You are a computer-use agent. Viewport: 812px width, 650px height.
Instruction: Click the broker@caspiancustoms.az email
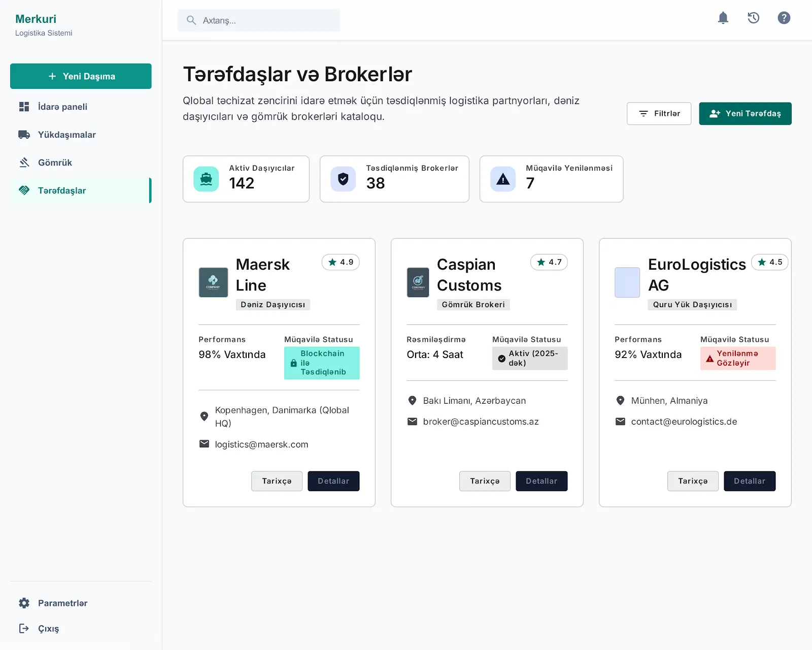(481, 421)
